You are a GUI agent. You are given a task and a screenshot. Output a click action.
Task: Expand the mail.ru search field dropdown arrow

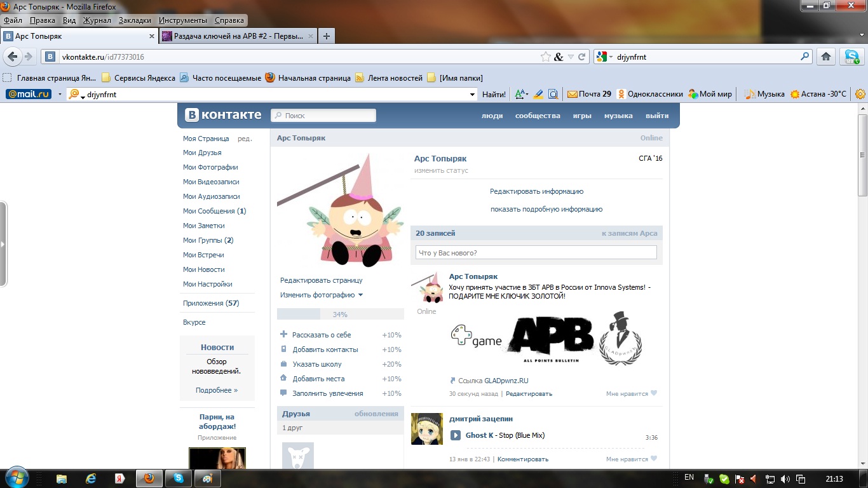[x=472, y=95]
